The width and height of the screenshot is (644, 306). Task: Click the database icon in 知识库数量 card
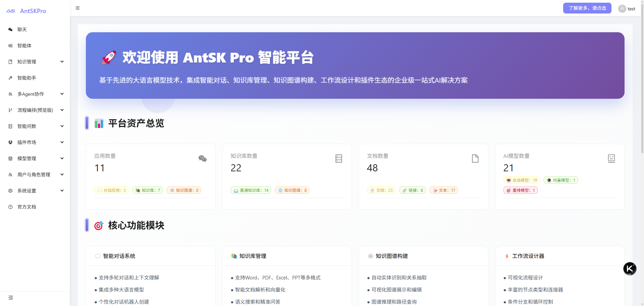[x=339, y=159]
